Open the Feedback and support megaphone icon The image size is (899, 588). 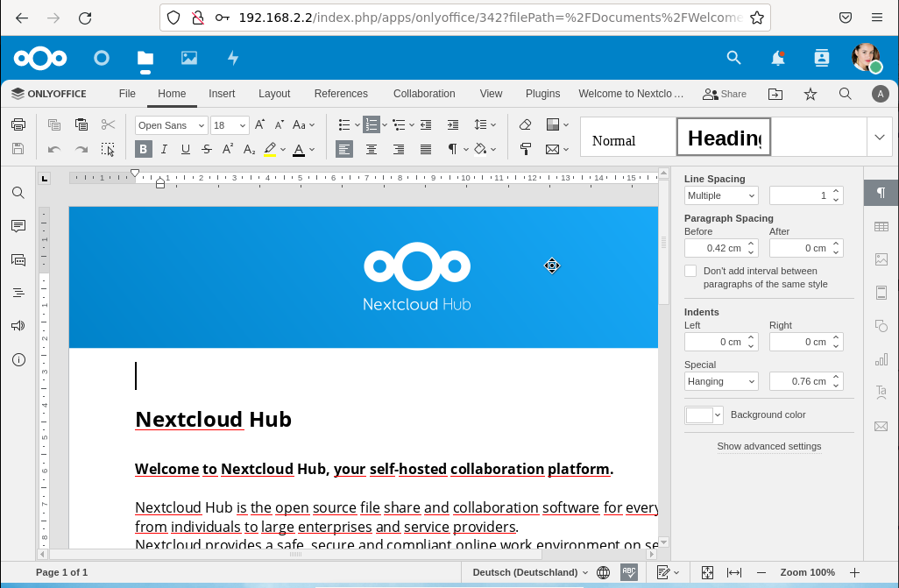[18, 326]
